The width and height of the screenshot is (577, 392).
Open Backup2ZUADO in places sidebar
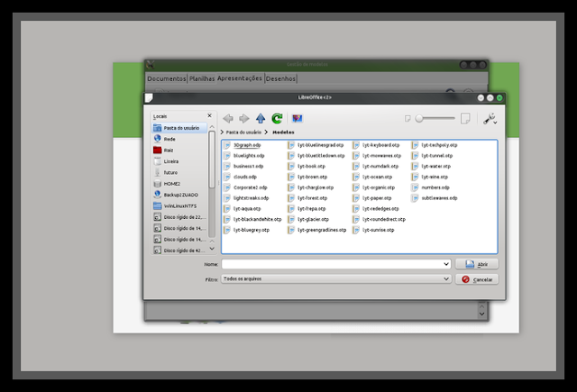[179, 195]
